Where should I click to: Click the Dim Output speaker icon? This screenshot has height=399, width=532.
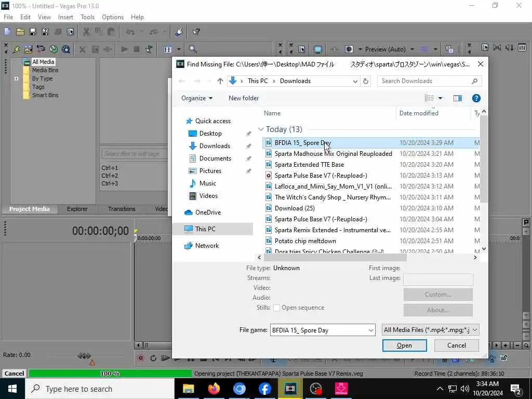509,47
